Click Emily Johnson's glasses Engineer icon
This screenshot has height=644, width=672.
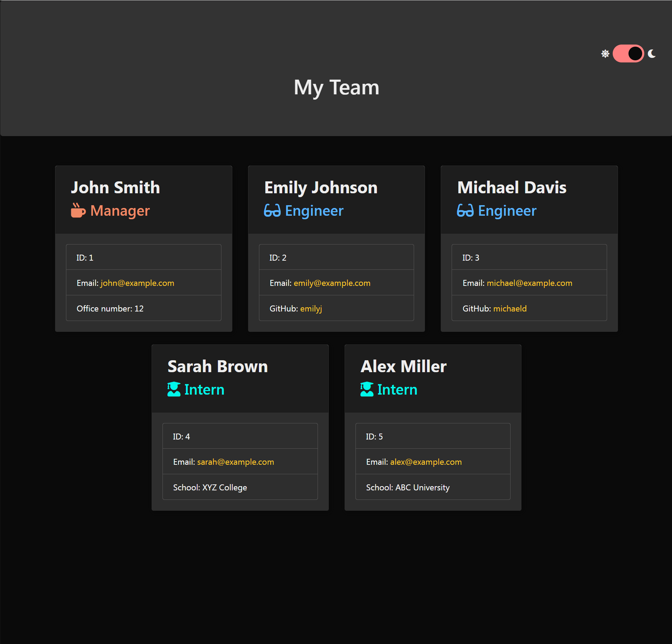(272, 210)
